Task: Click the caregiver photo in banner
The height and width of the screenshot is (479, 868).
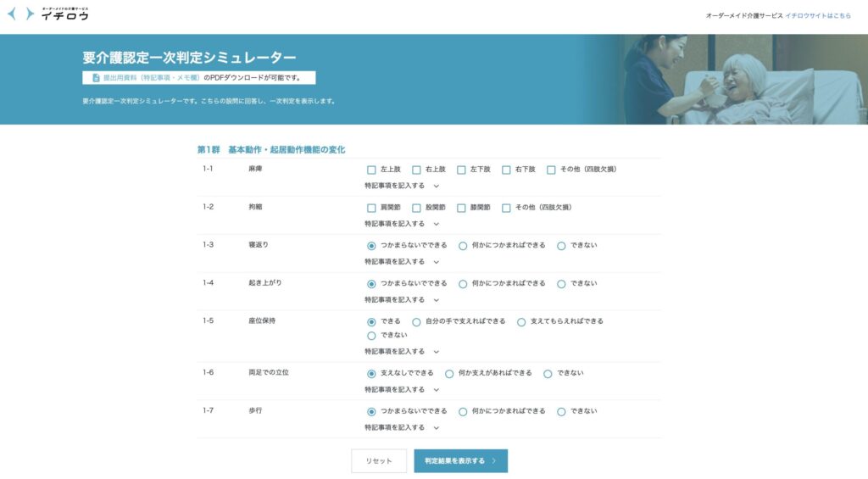Action: point(725,79)
